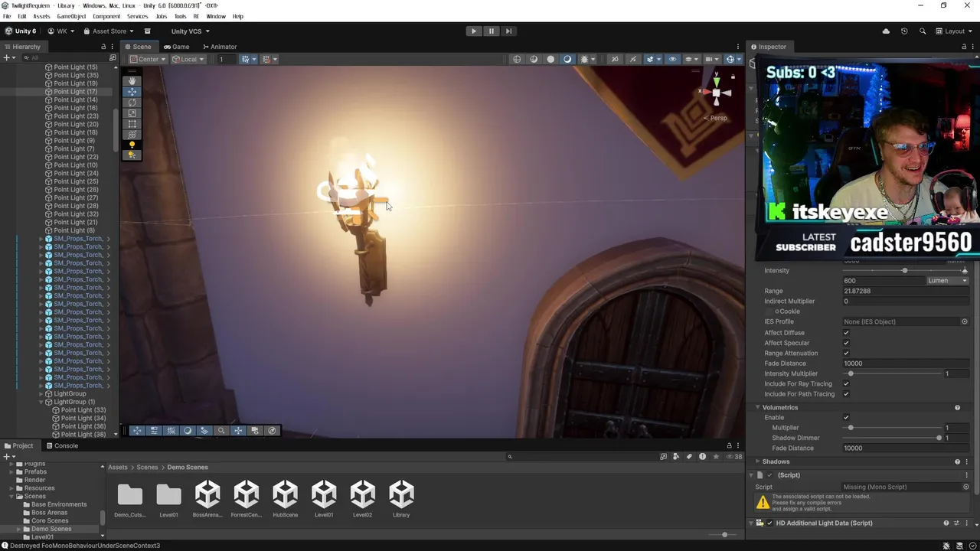Screen dimensions: 980x551
Task: Select Boss Arenas folder in Project
Action: click(x=50, y=513)
